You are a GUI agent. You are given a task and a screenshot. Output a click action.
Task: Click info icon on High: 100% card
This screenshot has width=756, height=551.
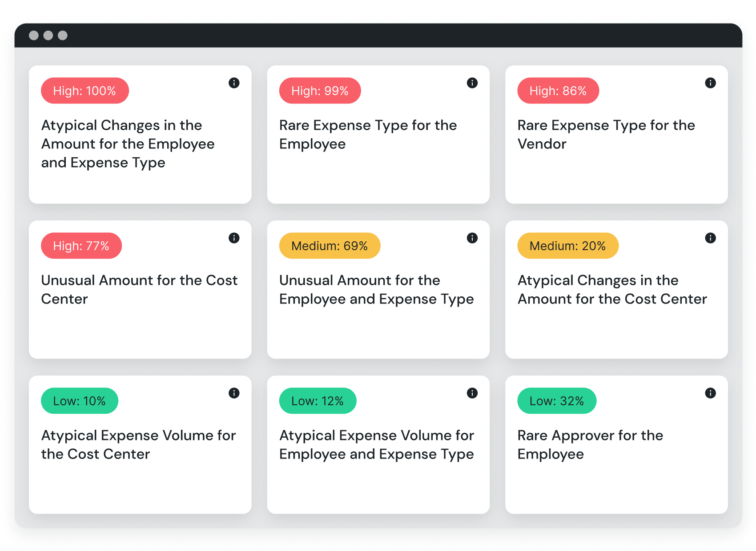[x=234, y=83]
